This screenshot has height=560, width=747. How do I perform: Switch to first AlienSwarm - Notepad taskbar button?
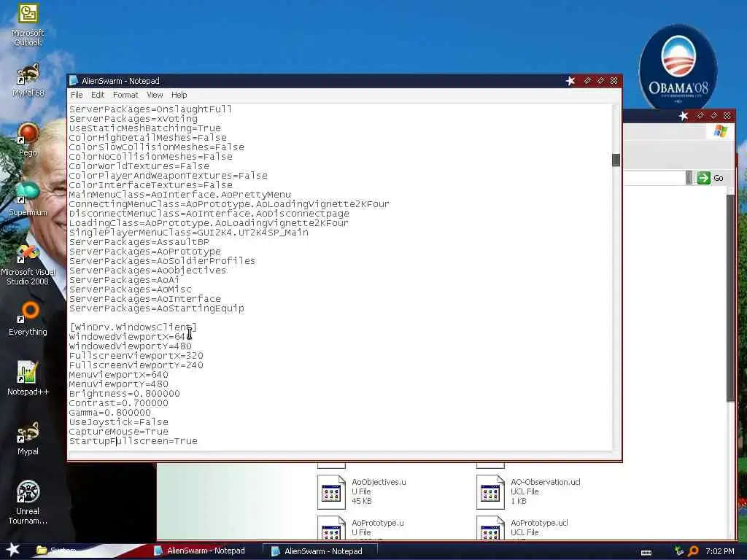[x=200, y=551]
